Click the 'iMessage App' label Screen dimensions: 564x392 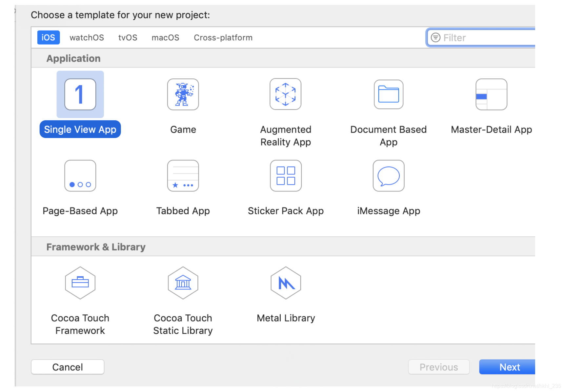tap(389, 211)
